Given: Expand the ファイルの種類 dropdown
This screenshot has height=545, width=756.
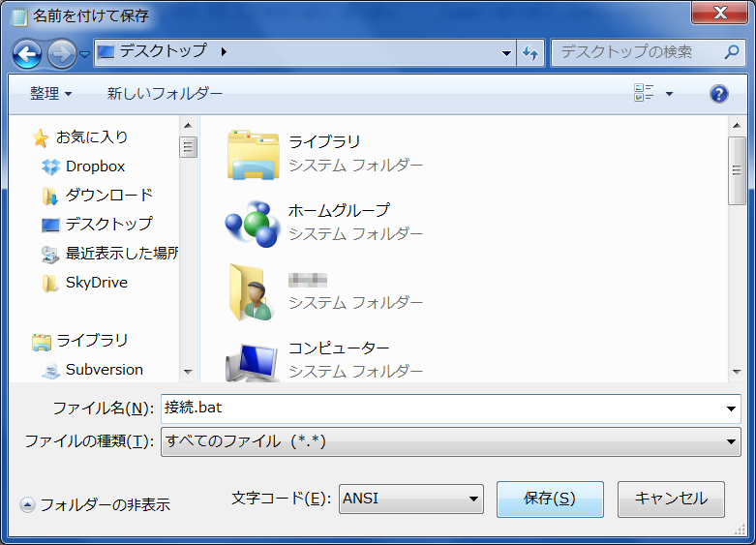Looking at the screenshot, I should 731,441.
